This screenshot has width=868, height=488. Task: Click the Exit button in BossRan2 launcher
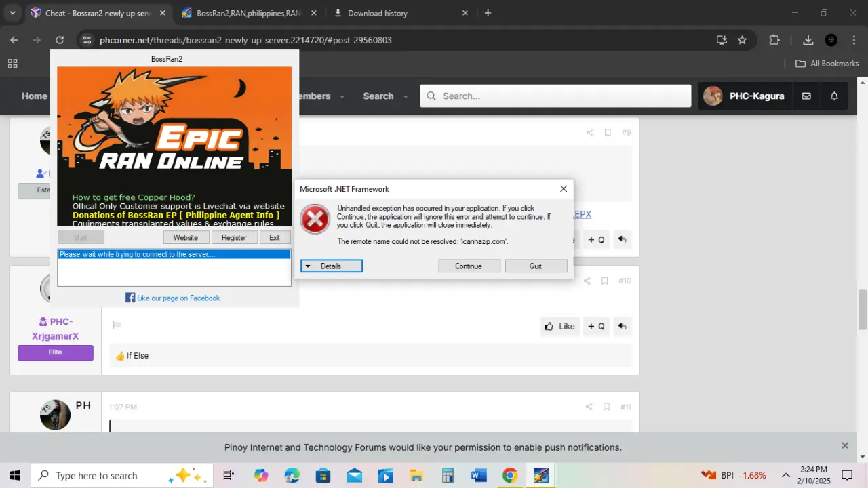pyautogui.click(x=275, y=237)
